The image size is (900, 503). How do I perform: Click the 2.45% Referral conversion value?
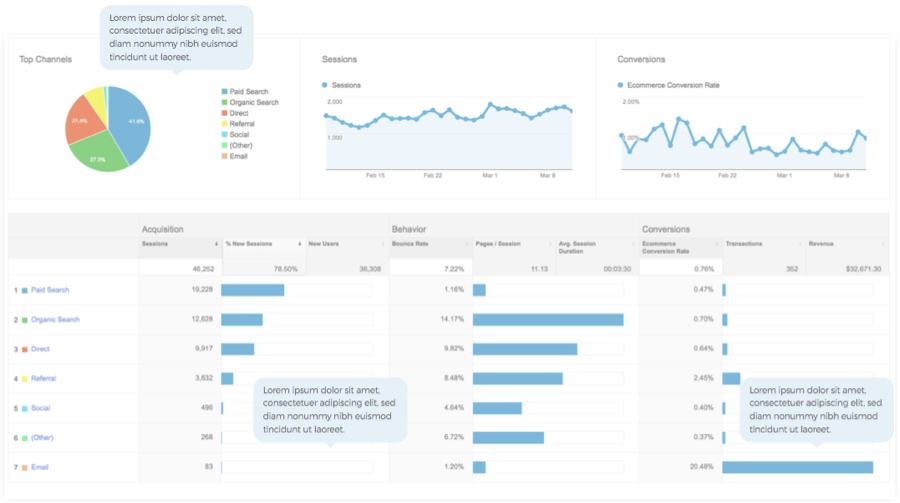[703, 378]
